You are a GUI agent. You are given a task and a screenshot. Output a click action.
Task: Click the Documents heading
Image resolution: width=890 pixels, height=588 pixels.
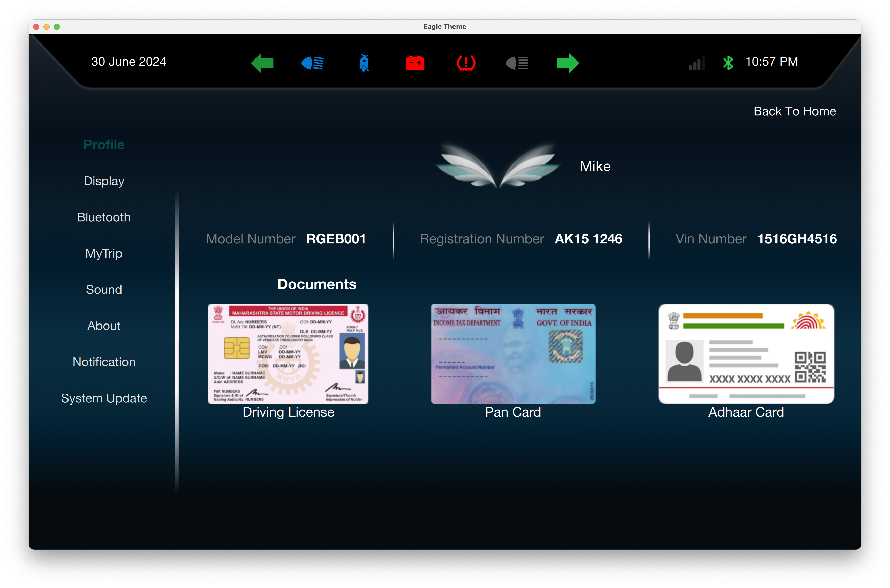point(317,284)
